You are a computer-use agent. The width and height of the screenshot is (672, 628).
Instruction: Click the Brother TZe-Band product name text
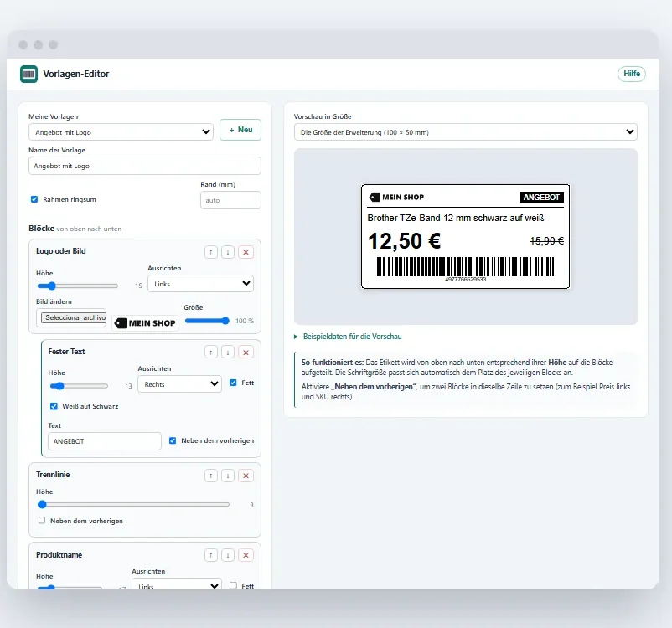pyautogui.click(x=456, y=218)
